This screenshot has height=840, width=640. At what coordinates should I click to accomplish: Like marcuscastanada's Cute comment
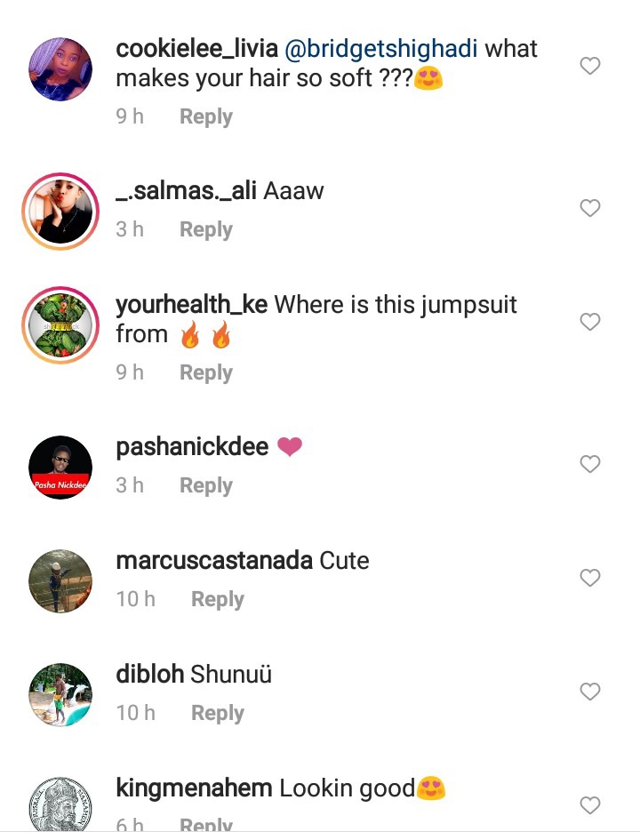point(589,578)
